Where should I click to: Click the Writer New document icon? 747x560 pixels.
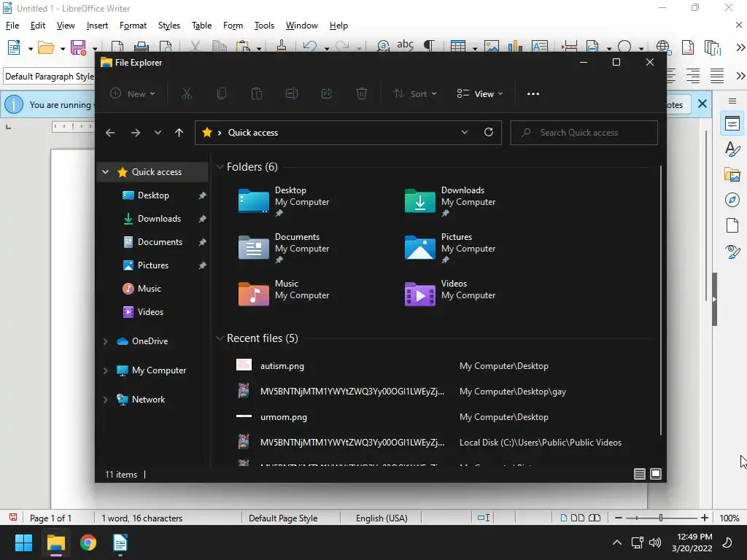pyautogui.click(x=14, y=47)
